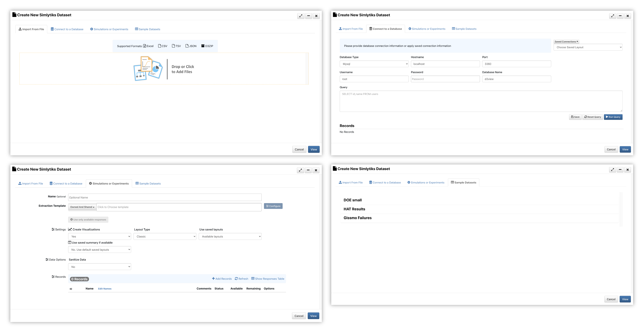Click the Password input field
Image resolution: width=644 pixels, height=334 pixels.
[x=445, y=79]
